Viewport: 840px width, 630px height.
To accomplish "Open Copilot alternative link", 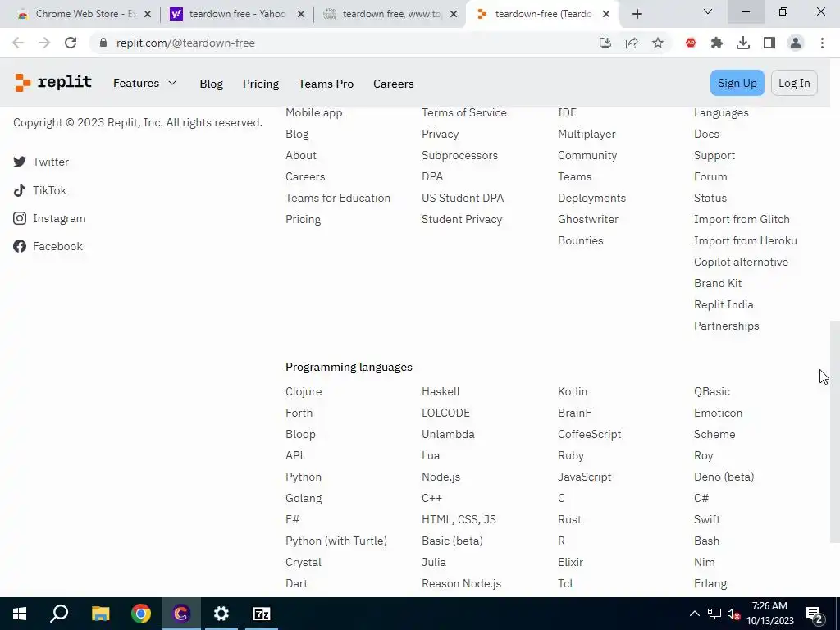I will (741, 262).
